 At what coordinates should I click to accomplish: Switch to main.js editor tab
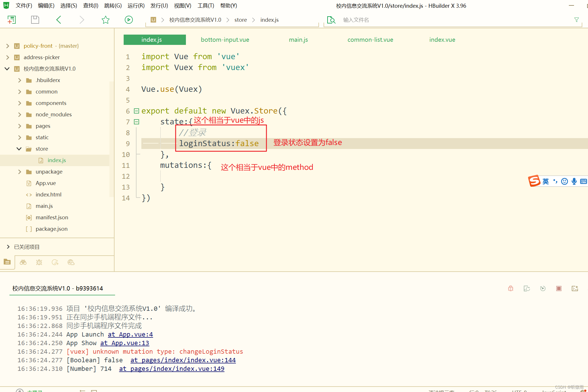(x=298, y=40)
